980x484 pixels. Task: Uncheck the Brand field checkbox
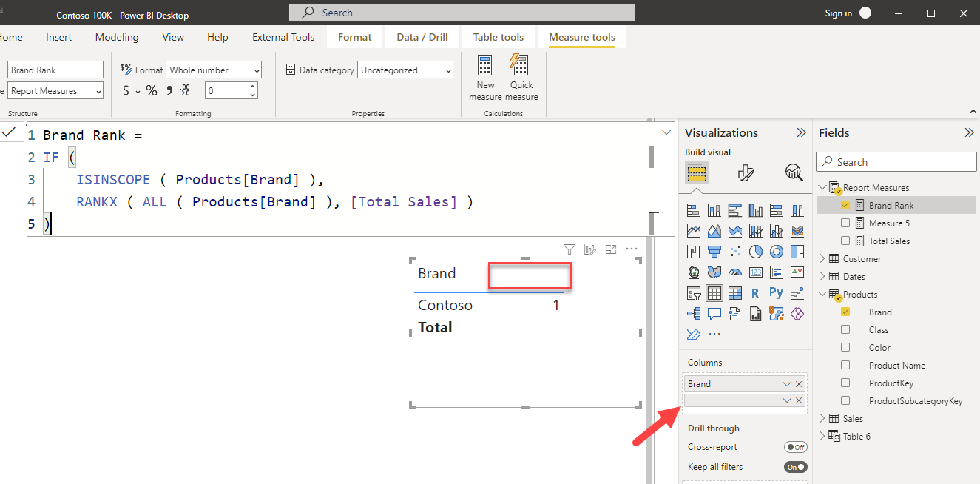click(845, 312)
